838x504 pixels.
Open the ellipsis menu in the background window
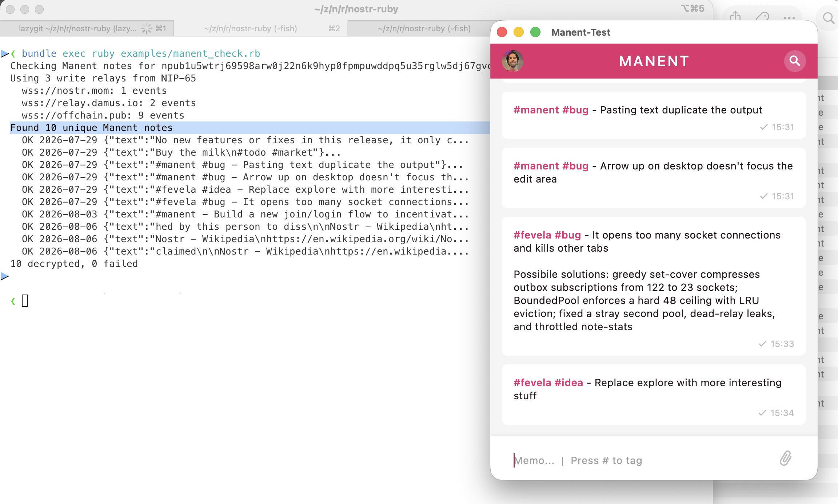point(789,17)
